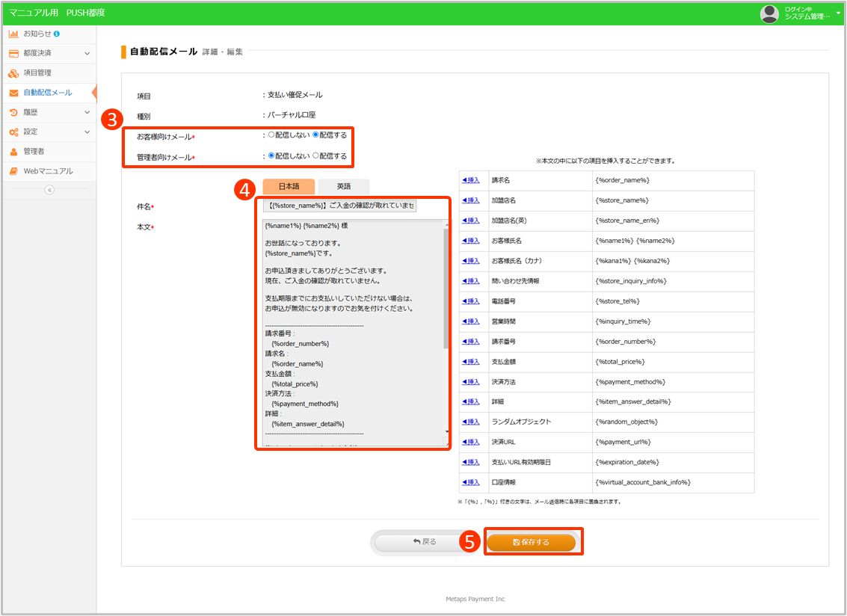Switch to the 英語 tab
The image size is (847, 616).
pyautogui.click(x=343, y=187)
